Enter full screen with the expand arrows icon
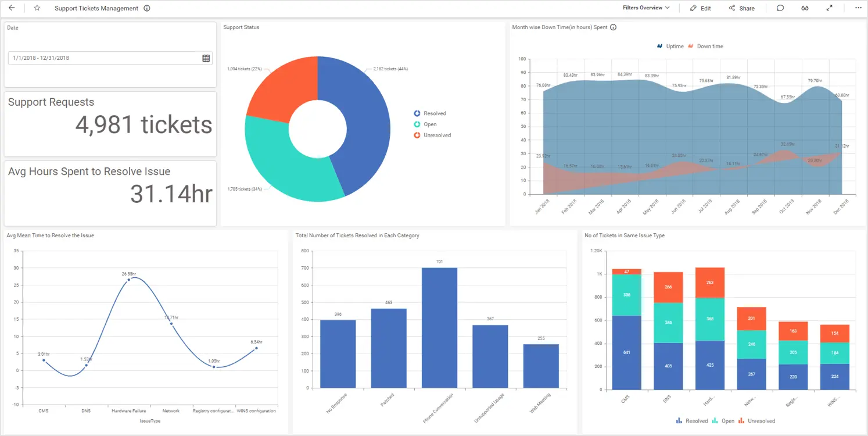 click(x=829, y=8)
